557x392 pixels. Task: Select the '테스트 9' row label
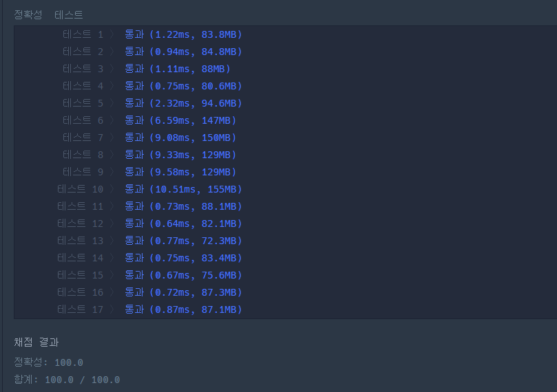83,172
